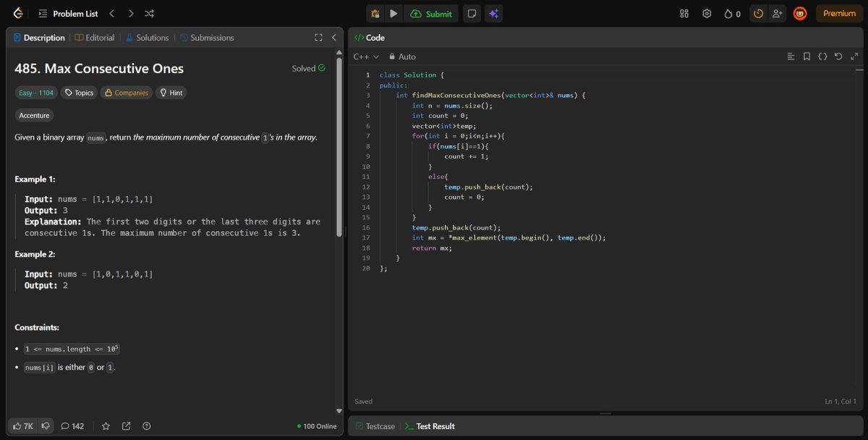Open the Test Result tab
Screen dimensions: 868x440
(430, 426)
